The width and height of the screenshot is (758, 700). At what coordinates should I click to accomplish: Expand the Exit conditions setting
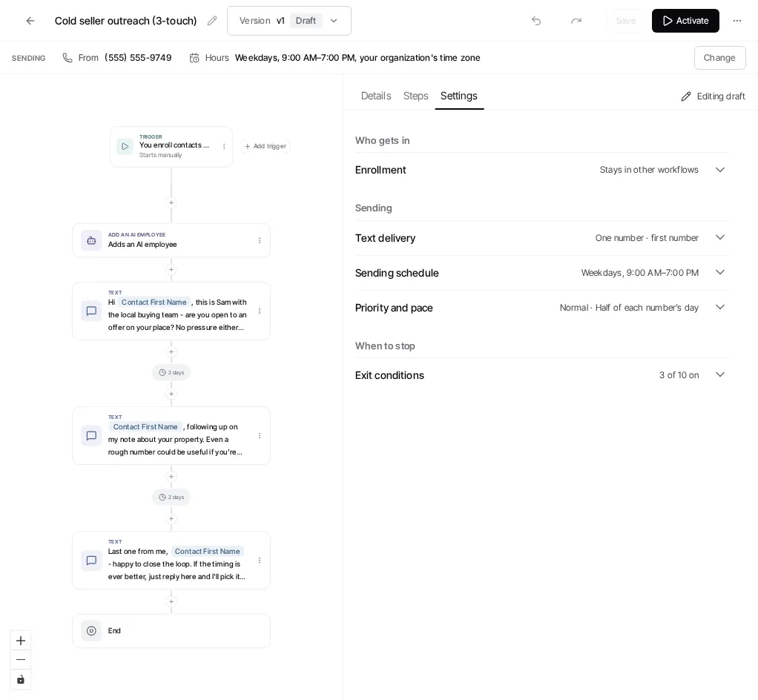click(x=542, y=375)
